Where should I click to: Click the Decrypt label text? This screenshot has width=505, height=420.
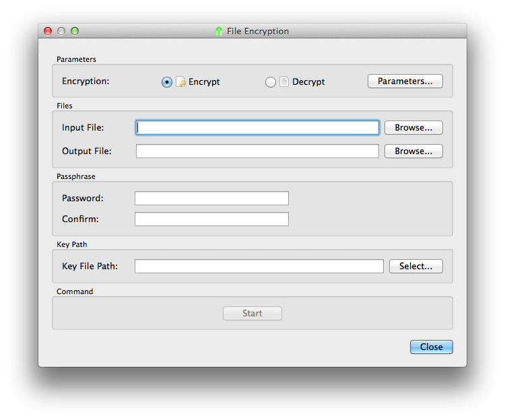click(x=308, y=81)
